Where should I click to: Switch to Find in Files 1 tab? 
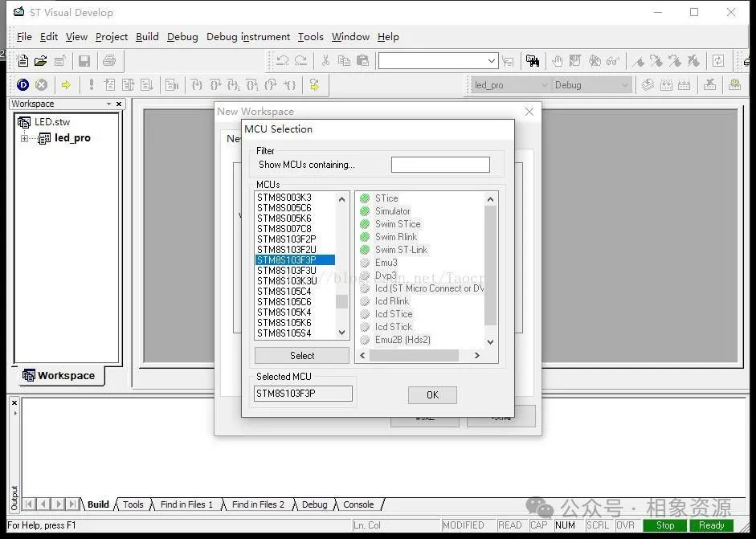click(186, 504)
